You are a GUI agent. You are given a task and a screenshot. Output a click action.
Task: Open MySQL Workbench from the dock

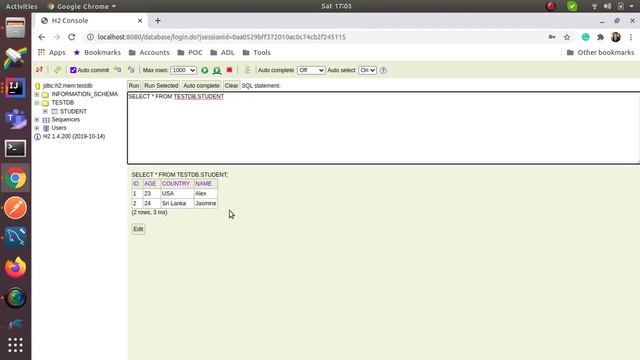tap(16, 238)
